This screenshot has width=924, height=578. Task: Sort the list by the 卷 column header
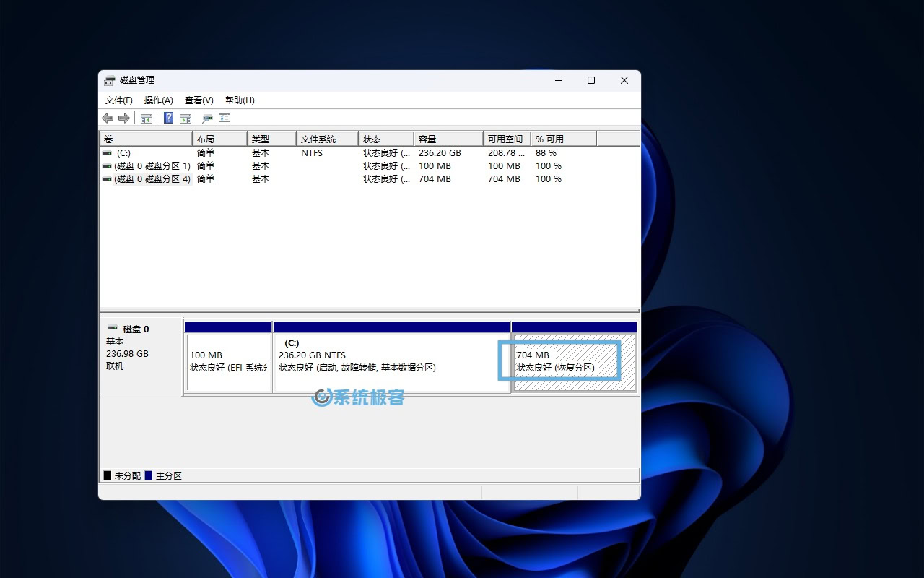pyautogui.click(x=145, y=139)
